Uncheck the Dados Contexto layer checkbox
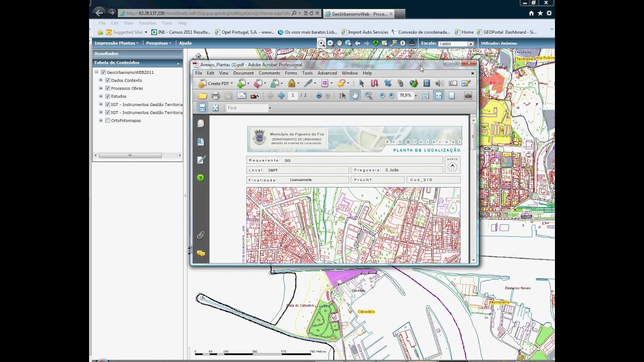644x362 pixels. click(x=107, y=80)
